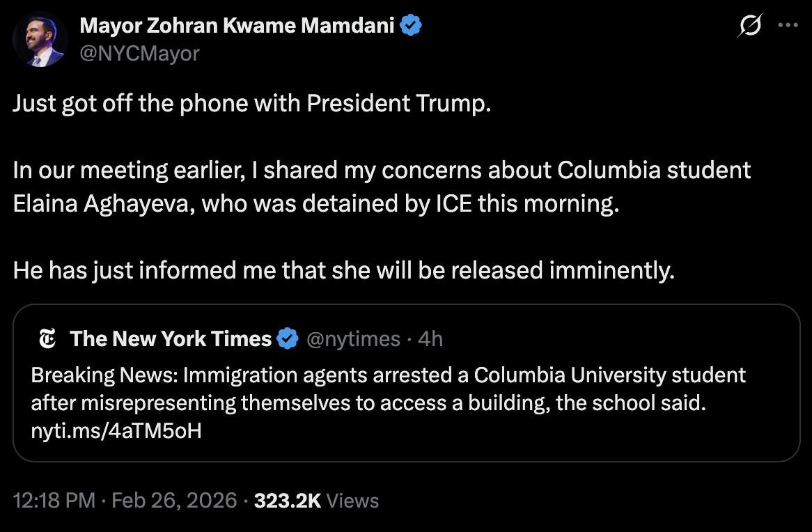Screen dimensions: 812x532
Task: Click Mayor Mamdani's profile avatar photo
Action: pos(39,40)
